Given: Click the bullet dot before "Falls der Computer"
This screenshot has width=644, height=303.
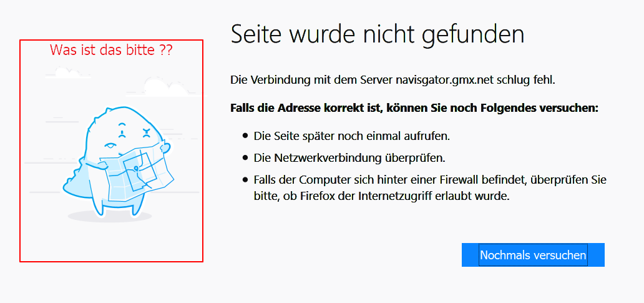Looking at the screenshot, I should point(245,180).
